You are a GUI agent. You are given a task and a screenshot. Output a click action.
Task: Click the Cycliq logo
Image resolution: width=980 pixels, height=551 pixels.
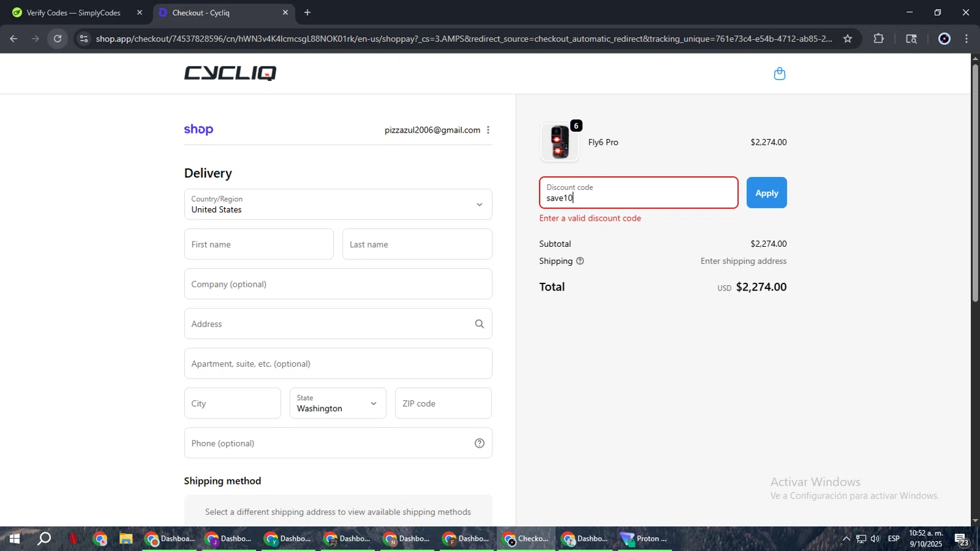pos(230,73)
